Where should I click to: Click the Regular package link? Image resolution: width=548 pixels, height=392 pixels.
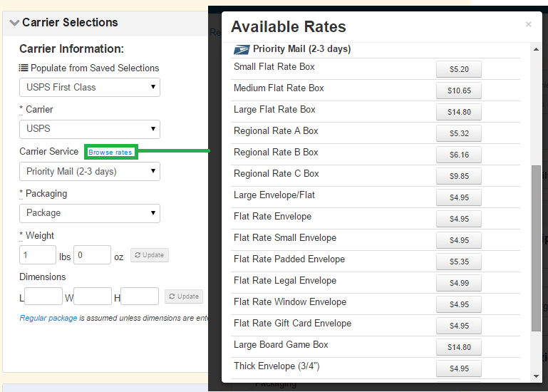(48, 319)
